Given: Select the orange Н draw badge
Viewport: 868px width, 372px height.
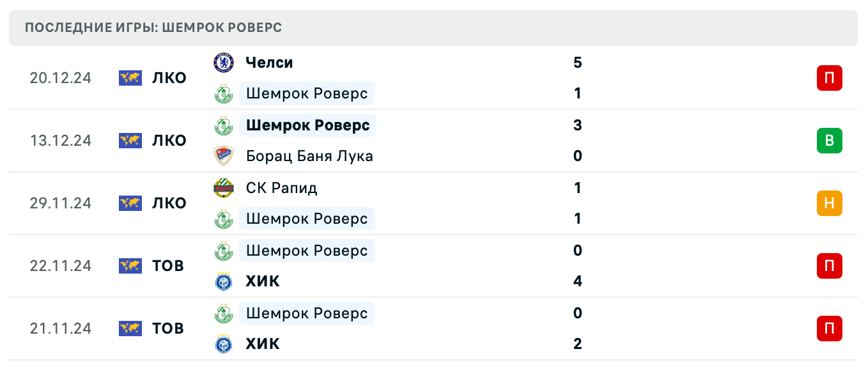Looking at the screenshot, I should (x=829, y=203).
